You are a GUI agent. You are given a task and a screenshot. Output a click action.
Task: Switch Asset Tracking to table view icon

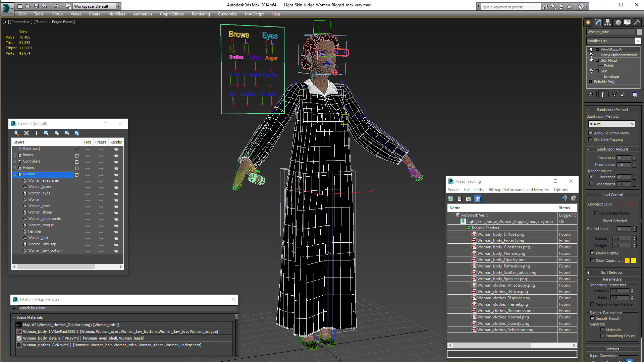point(478,199)
